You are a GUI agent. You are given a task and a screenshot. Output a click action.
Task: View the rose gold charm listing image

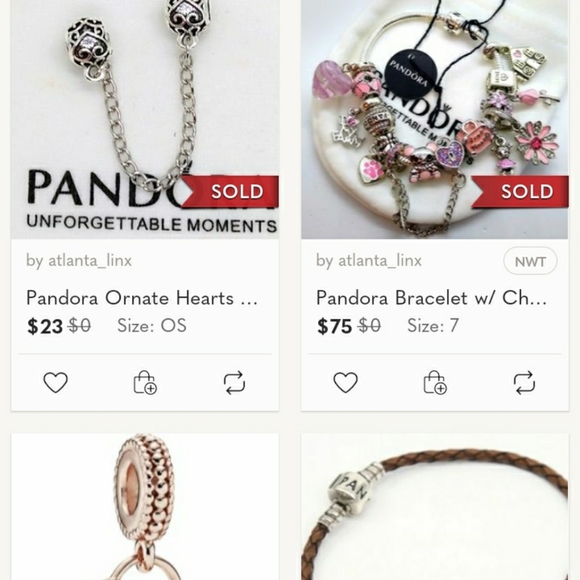(145, 507)
